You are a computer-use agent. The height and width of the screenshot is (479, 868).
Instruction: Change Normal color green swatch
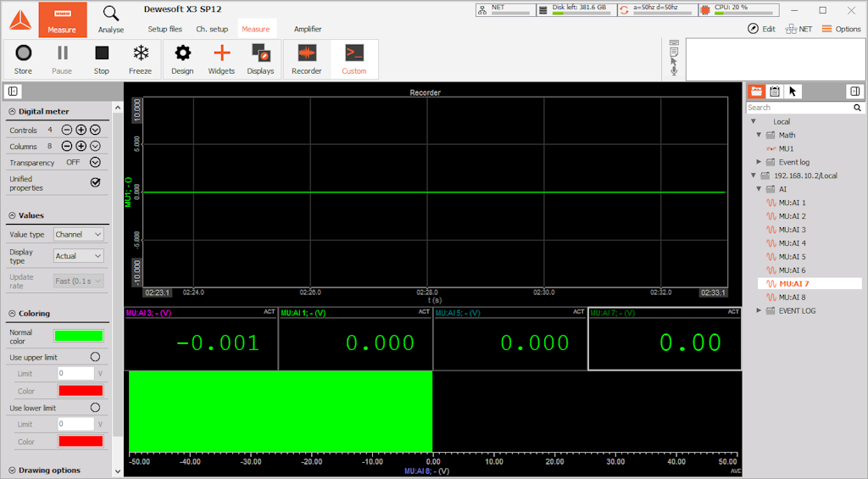tap(79, 336)
